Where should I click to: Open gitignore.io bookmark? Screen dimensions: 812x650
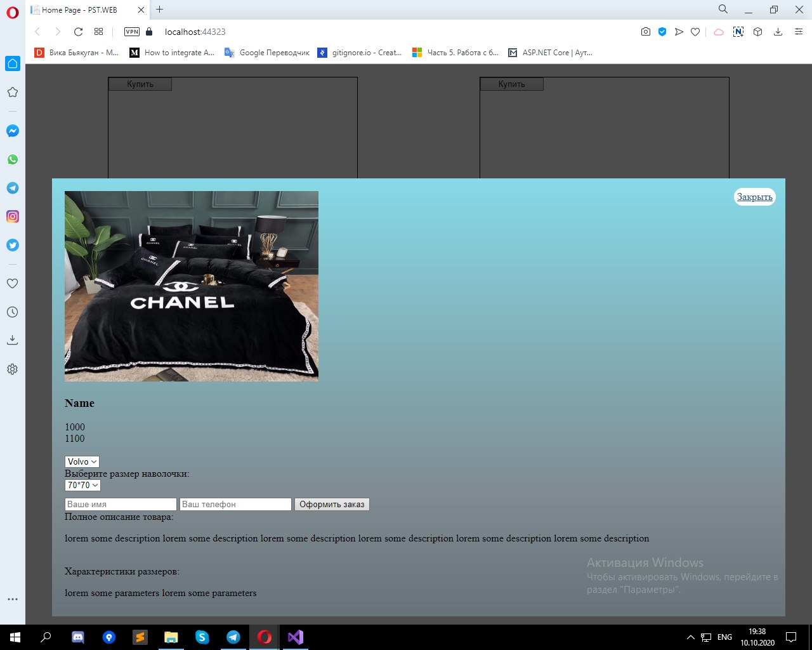(x=360, y=53)
